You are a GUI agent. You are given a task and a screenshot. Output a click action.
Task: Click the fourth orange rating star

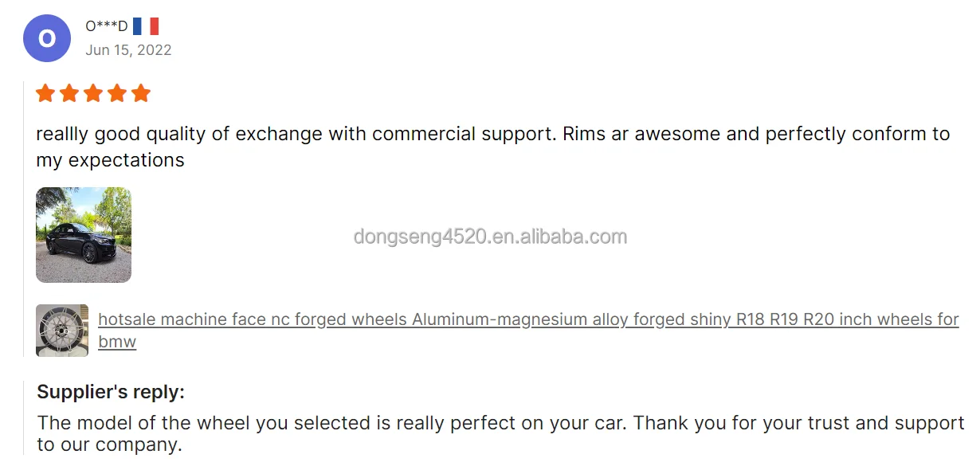[x=117, y=94]
